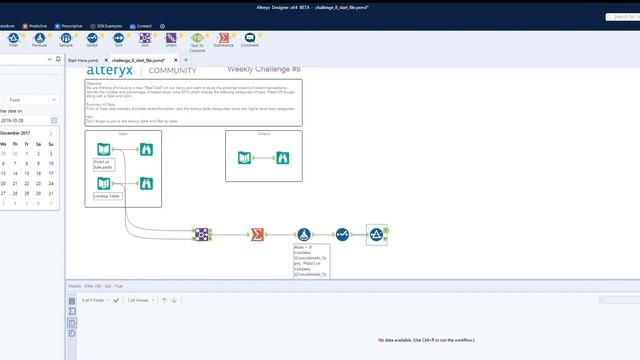Viewport: 640px width, 360px height.
Task: Favorite the Sample tool with its star
Action: tap(76, 36)
